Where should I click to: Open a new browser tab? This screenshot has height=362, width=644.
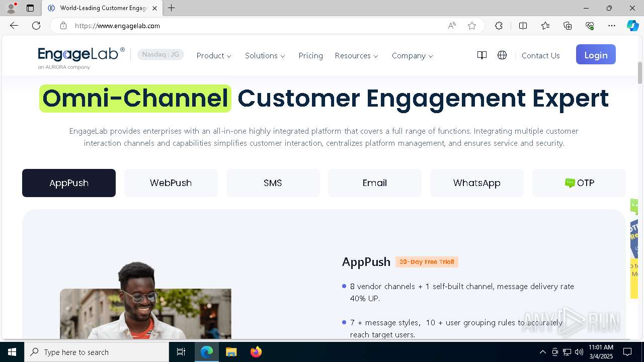[x=172, y=8]
